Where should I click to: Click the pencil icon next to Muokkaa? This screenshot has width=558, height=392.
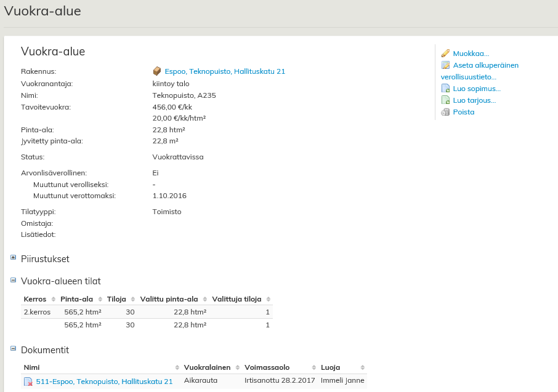pos(445,54)
